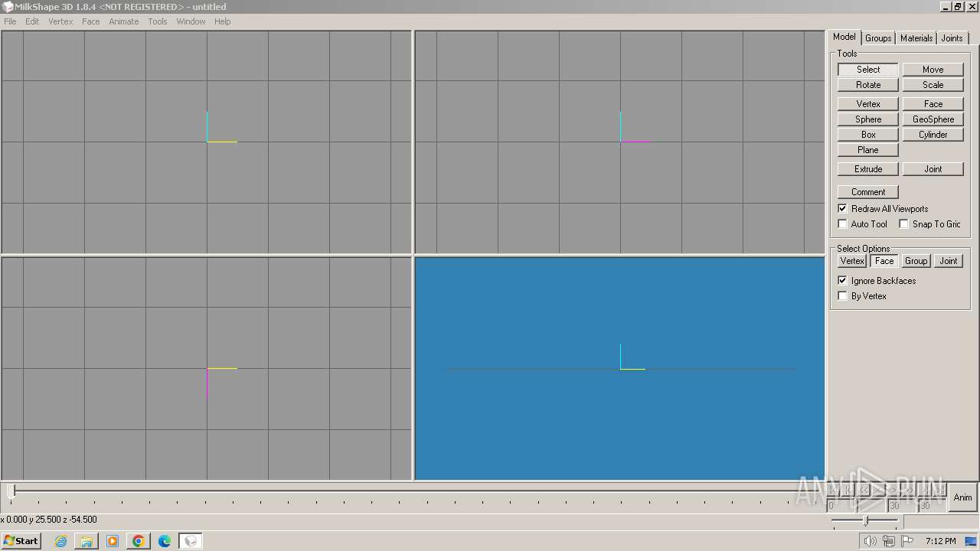This screenshot has width=980, height=551.
Task: Click the coordinates readout in status bar
Action: 49,520
